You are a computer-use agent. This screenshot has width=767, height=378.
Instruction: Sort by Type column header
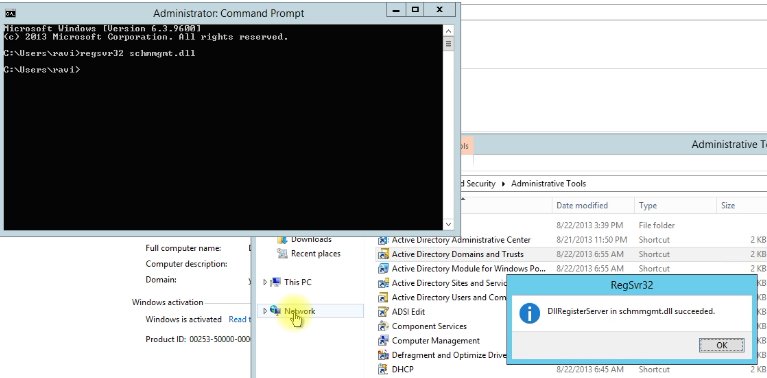[648, 205]
